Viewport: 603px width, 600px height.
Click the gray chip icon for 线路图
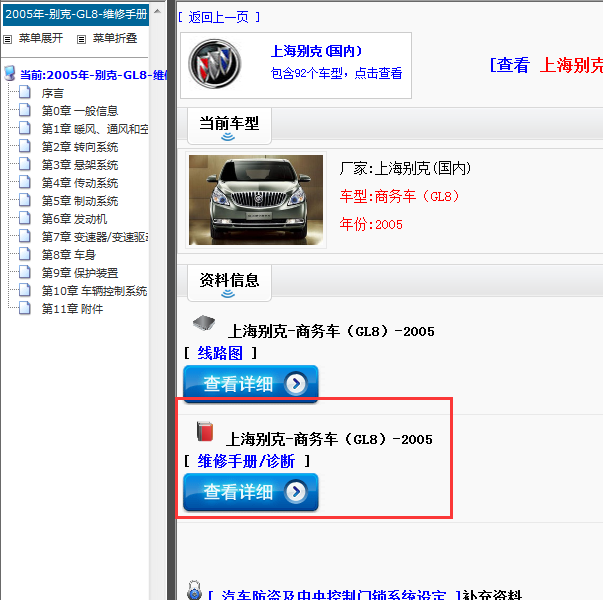coord(204,323)
